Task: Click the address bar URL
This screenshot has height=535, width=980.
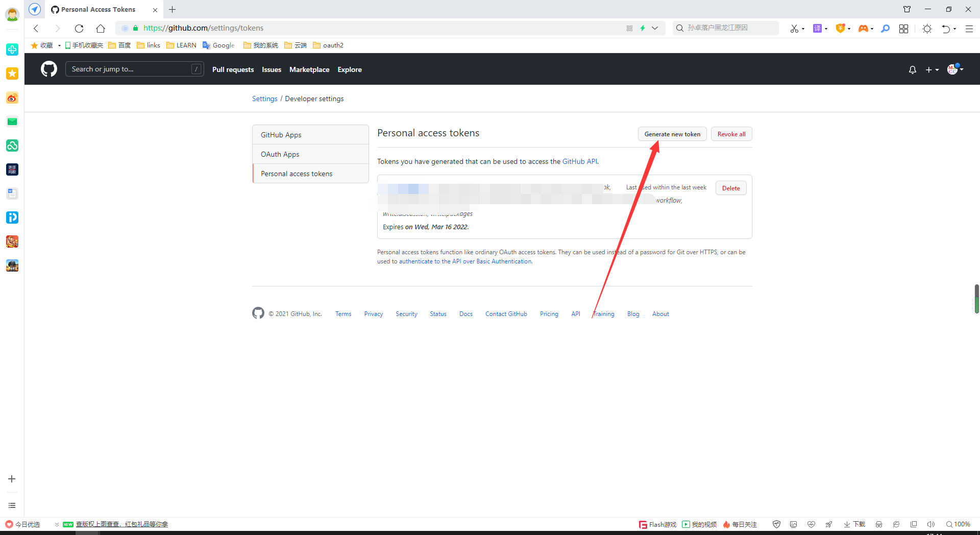Action: (x=203, y=28)
